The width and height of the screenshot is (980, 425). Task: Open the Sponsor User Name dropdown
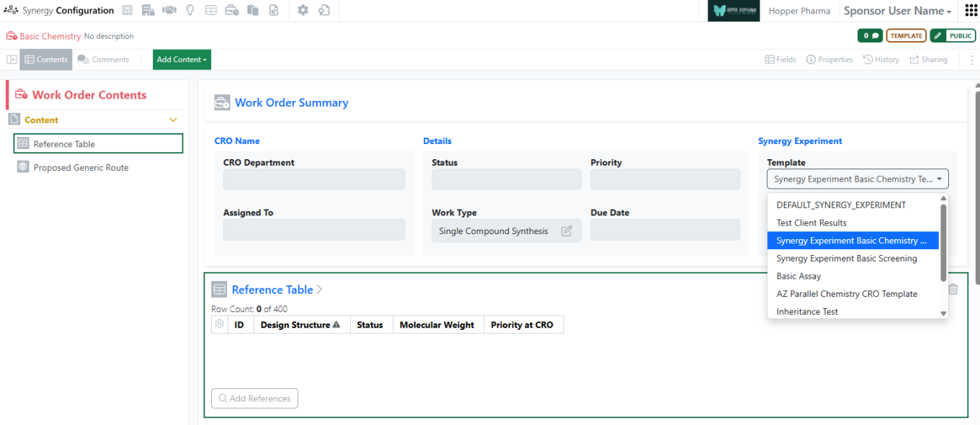pos(898,11)
